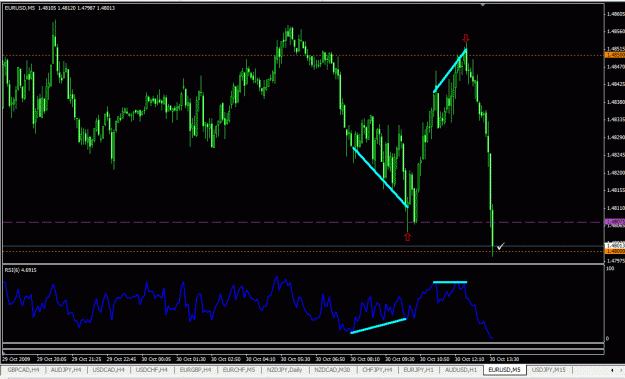Screen dimensions: 625x379
Task: Select the red down-arrow object above the peak
Action: [466, 38]
